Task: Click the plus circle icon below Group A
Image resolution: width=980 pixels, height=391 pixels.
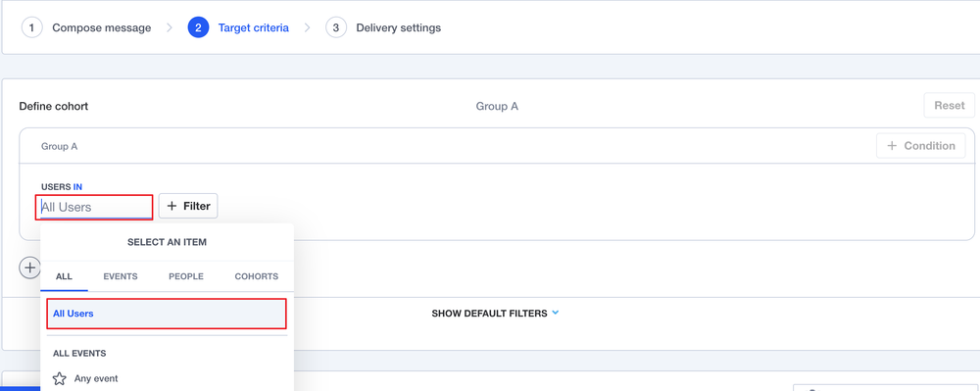Action: (29, 268)
